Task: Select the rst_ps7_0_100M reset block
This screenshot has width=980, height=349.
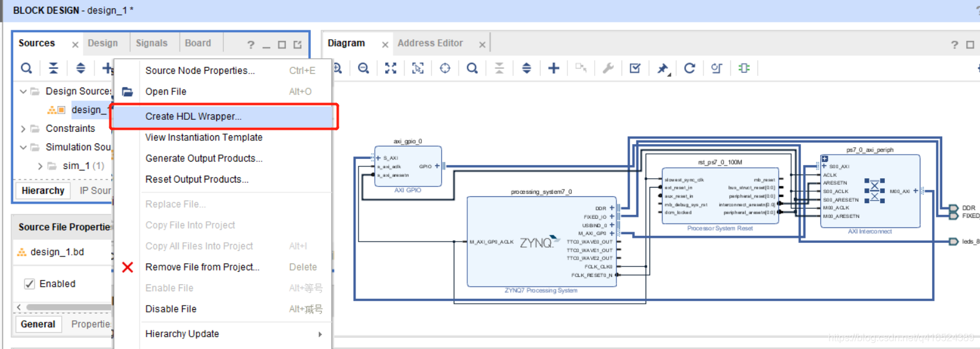Action: pyautogui.click(x=720, y=196)
